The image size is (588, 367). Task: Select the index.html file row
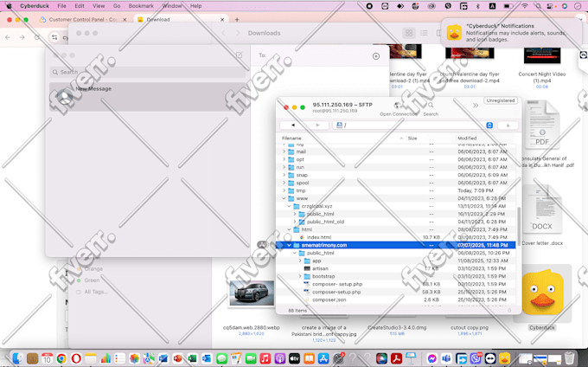tap(397, 237)
